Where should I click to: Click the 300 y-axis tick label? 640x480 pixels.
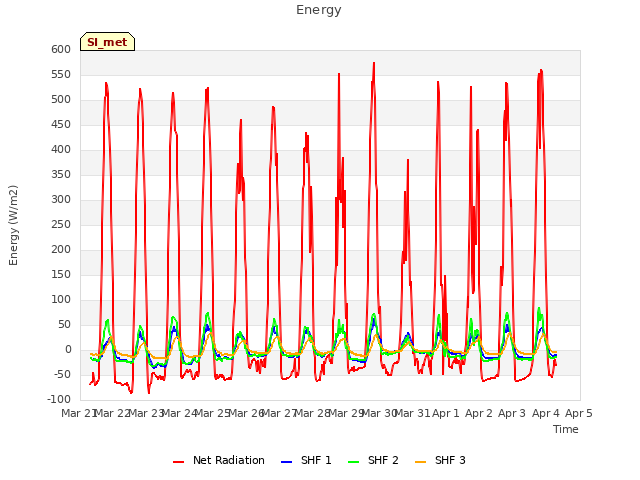tap(61, 199)
